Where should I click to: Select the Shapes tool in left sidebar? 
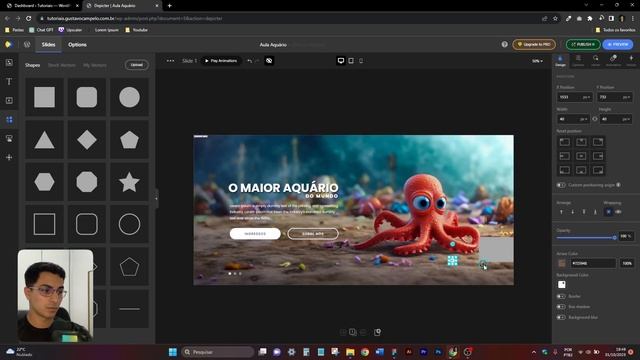pyautogui.click(x=9, y=120)
